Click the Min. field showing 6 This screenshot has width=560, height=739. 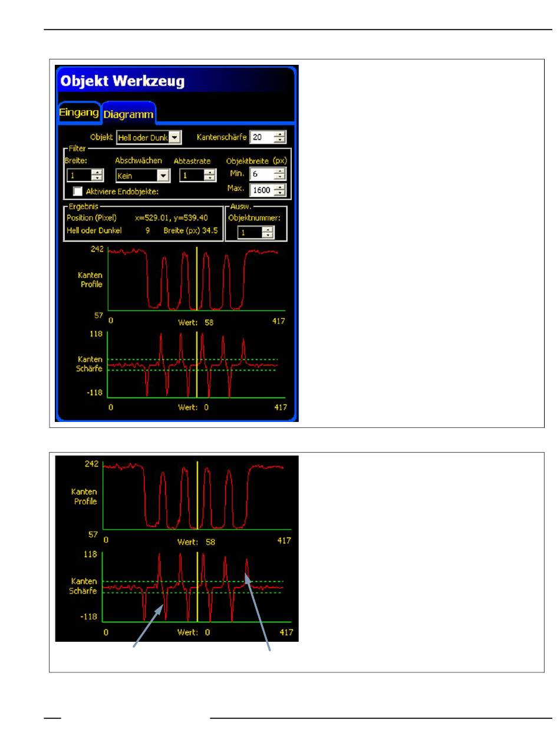[262, 174]
